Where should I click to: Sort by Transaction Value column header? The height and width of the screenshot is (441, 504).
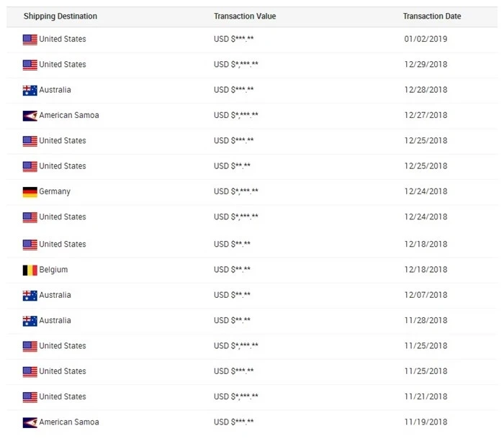pos(245,16)
